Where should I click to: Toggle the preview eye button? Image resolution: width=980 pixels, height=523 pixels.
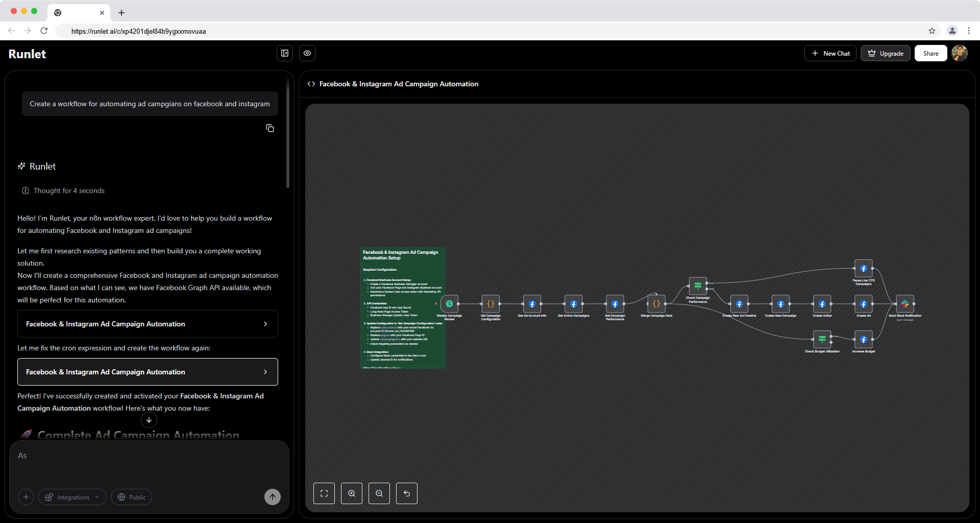click(x=307, y=53)
